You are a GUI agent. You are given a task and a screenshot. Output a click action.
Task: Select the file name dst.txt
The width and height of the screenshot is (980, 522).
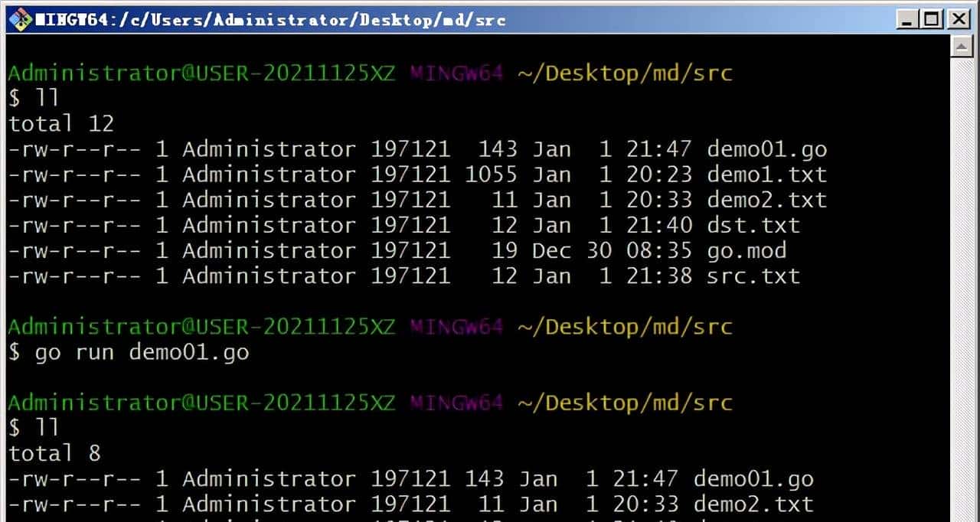753,225
